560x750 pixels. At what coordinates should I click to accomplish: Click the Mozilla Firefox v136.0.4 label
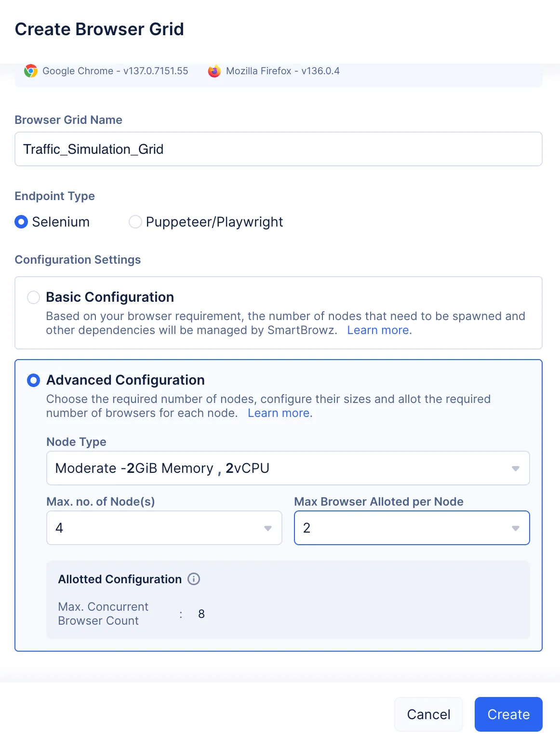[x=283, y=71]
